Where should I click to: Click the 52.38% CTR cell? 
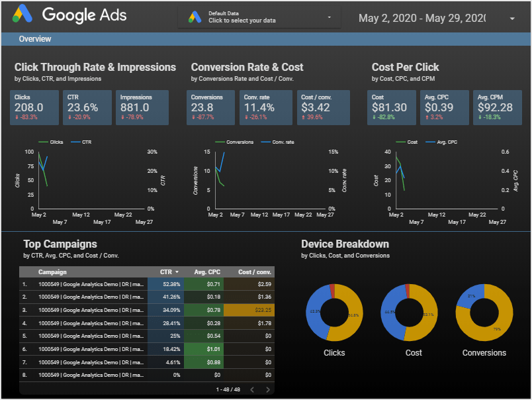[x=165, y=284]
